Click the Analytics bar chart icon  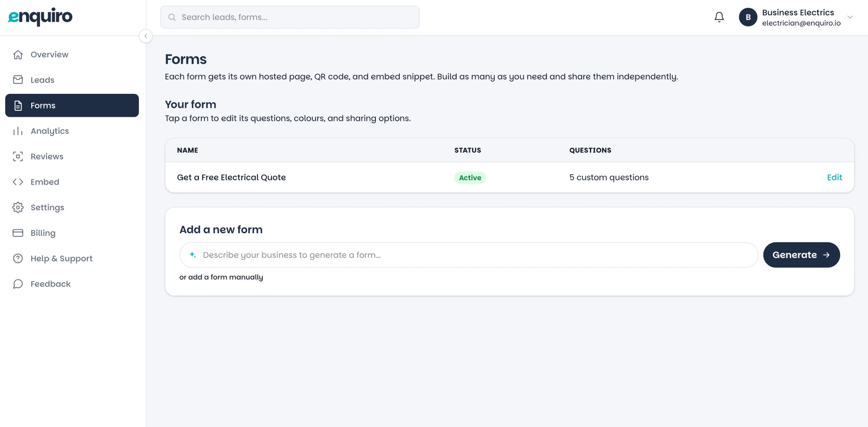click(18, 131)
